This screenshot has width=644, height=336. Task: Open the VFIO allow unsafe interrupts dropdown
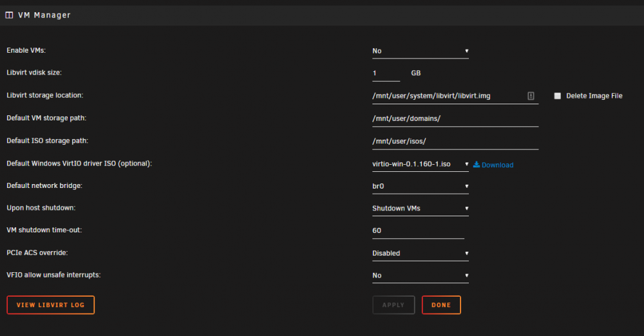pyautogui.click(x=420, y=275)
